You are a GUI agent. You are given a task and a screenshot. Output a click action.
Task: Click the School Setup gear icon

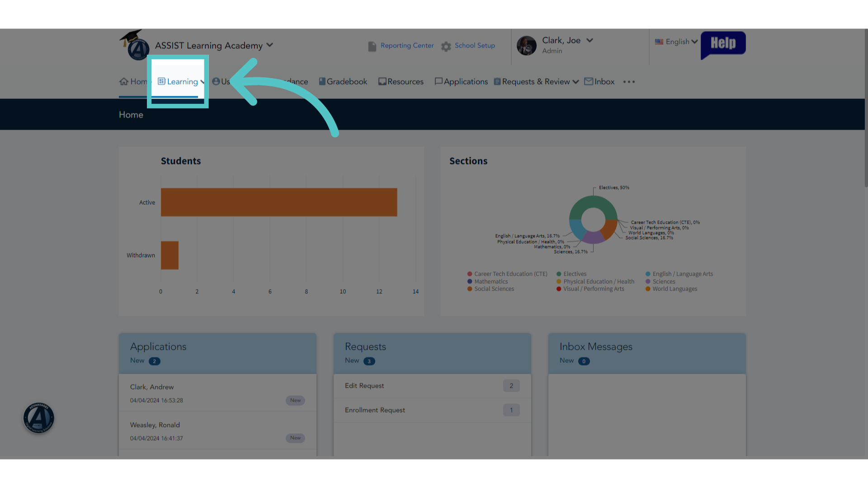(x=446, y=47)
